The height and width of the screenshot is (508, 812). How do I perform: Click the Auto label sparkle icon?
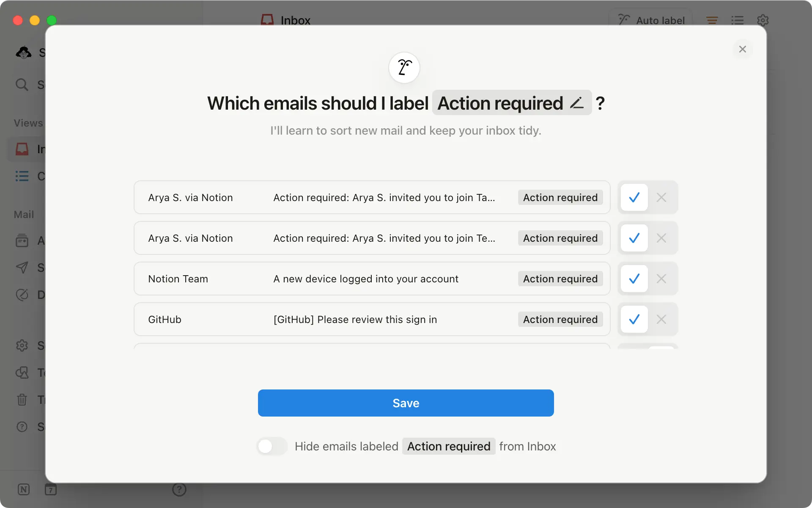tap(623, 20)
